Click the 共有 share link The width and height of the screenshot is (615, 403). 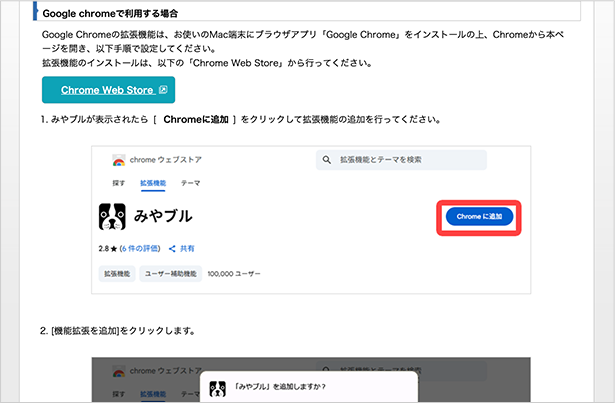pyautogui.click(x=187, y=248)
